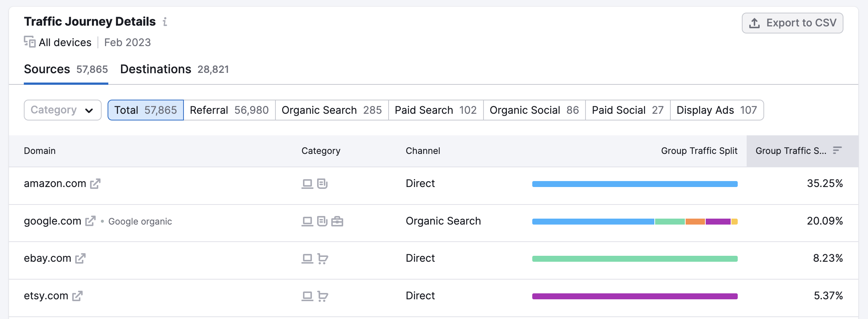Image resolution: width=868 pixels, height=319 pixels.
Task: Click the shopping cart icon in ebay.com row
Action: click(323, 258)
